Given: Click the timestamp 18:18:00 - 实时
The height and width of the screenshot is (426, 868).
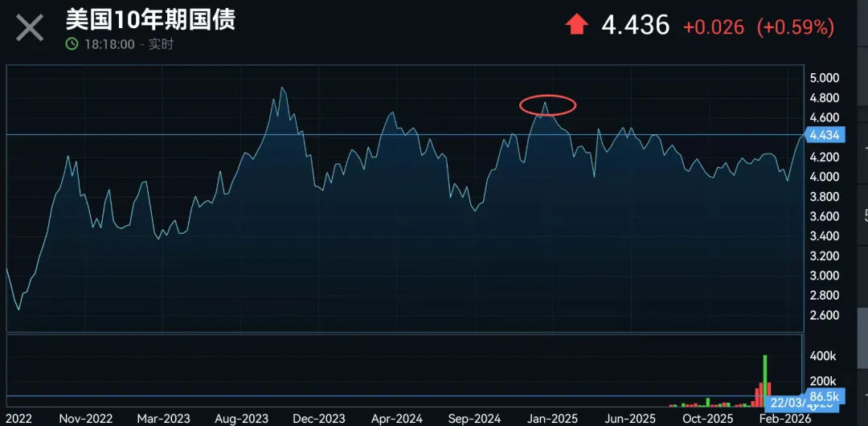Looking at the screenshot, I should [129, 44].
